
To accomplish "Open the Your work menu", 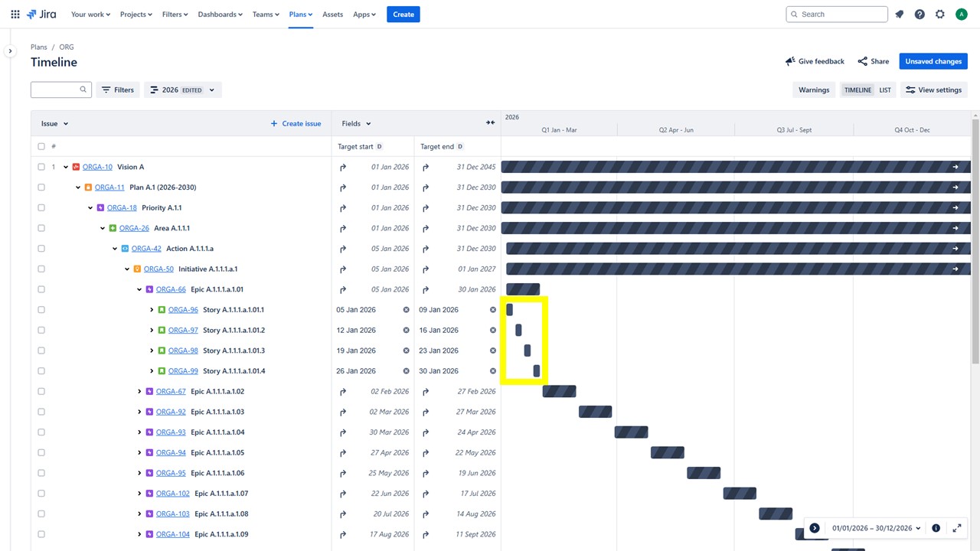I will [90, 15].
